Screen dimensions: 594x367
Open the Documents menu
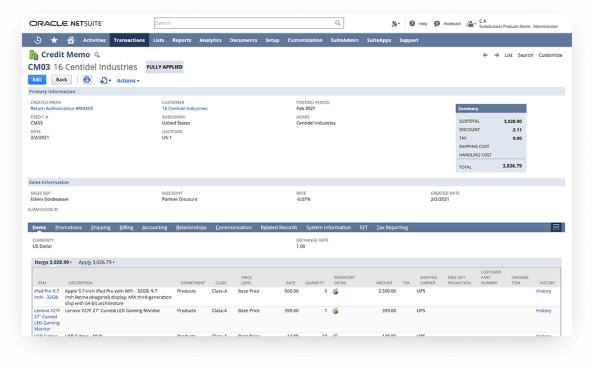(243, 40)
